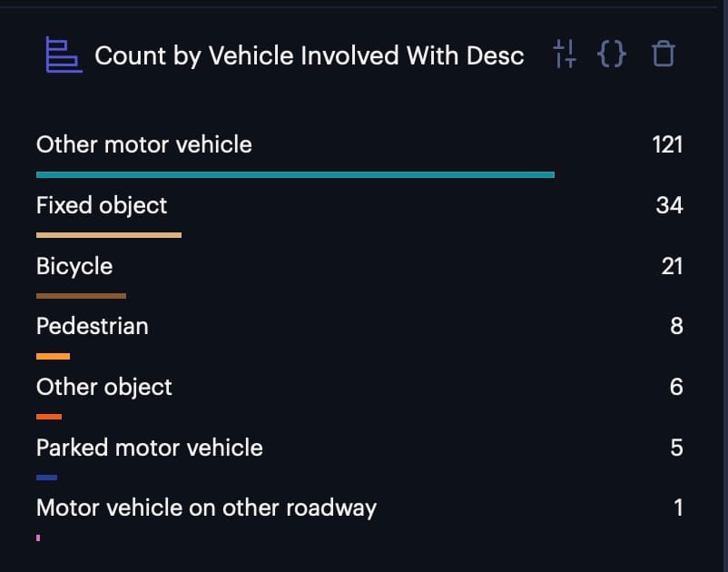728x572 pixels.
Task: Click the teal Other motor vehicle bar
Action: click(295, 174)
